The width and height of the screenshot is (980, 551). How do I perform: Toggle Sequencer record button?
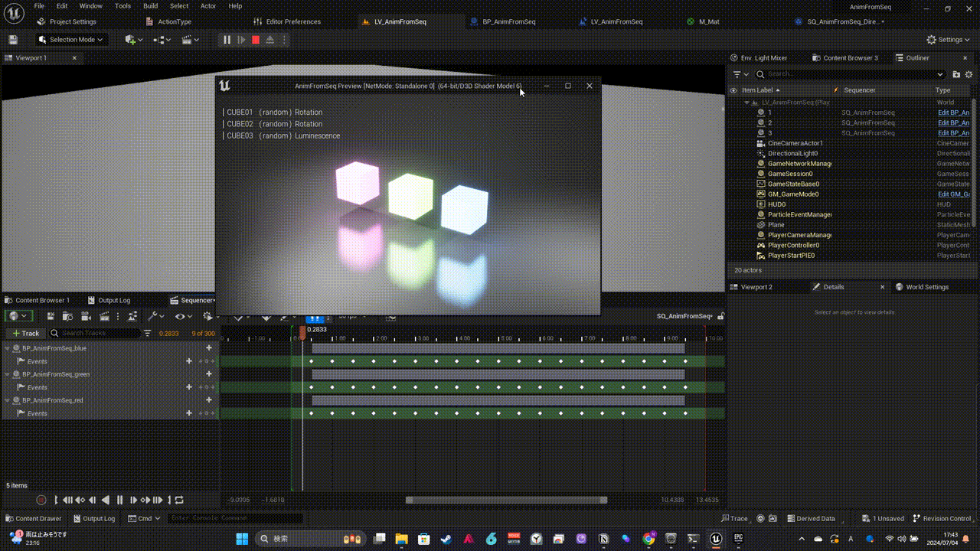coord(41,500)
